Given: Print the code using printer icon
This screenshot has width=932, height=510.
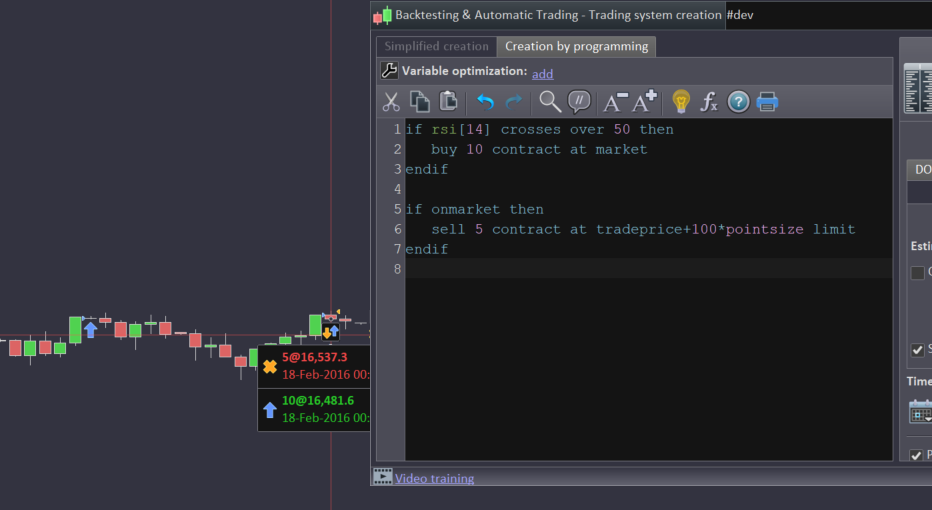Looking at the screenshot, I should tap(767, 101).
